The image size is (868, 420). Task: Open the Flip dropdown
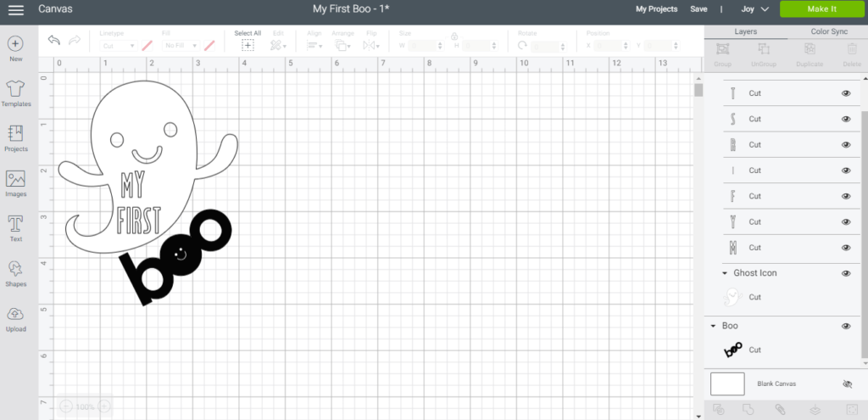click(371, 46)
